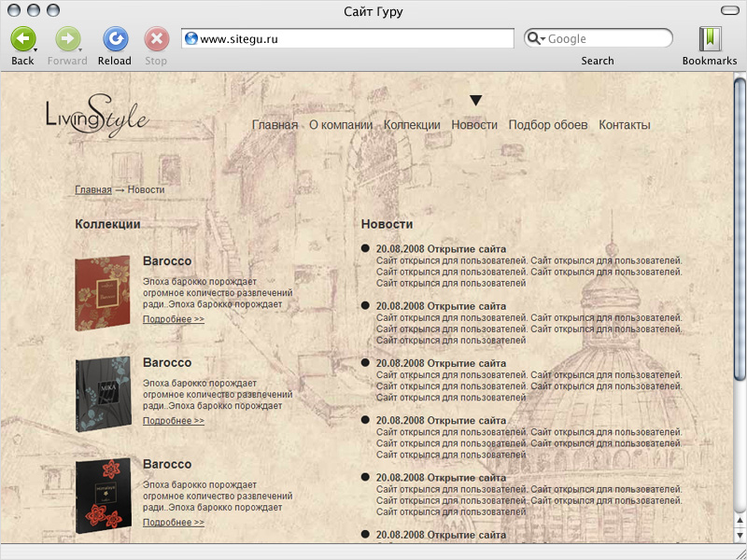Image resolution: width=747 pixels, height=560 pixels.
Task: Click Подробнее link under the grey MIKA book
Action: (x=174, y=421)
